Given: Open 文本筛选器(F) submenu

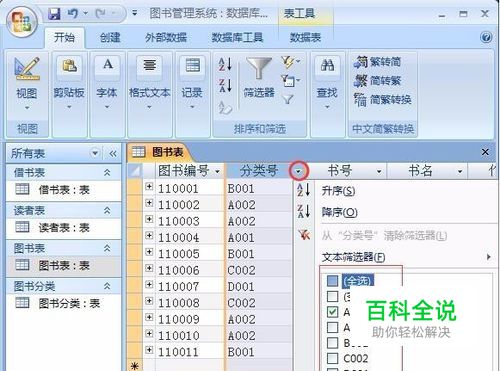Looking at the screenshot, I should point(353,257).
